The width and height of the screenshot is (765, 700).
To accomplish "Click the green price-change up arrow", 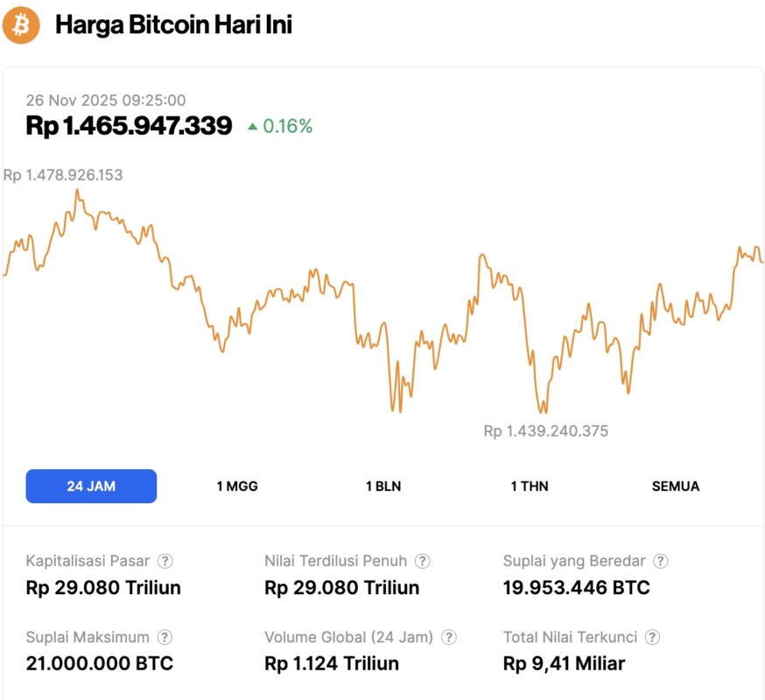I will (x=252, y=127).
